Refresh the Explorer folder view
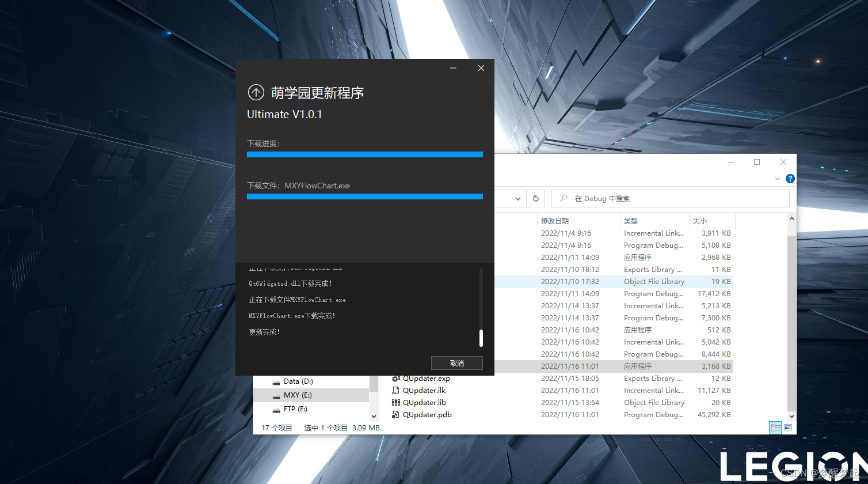 (x=535, y=198)
